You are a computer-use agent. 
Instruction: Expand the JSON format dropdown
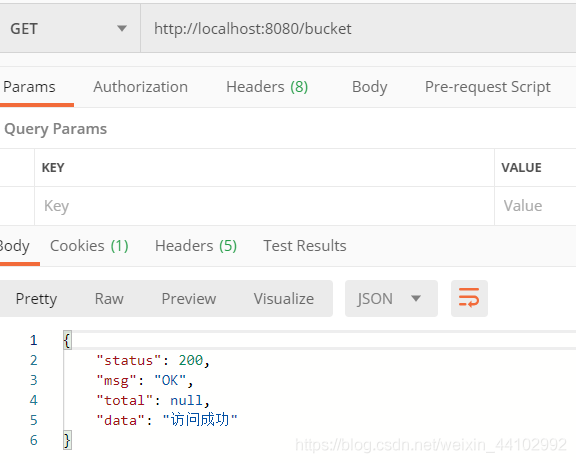(391, 298)
